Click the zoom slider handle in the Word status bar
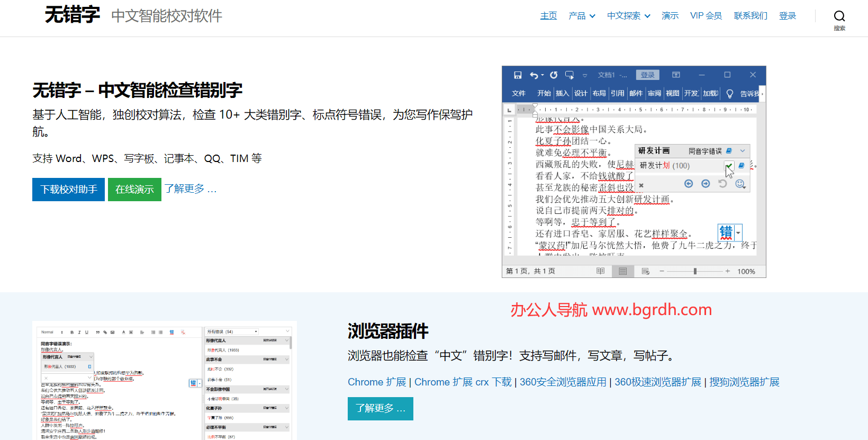 coord(695,271)
